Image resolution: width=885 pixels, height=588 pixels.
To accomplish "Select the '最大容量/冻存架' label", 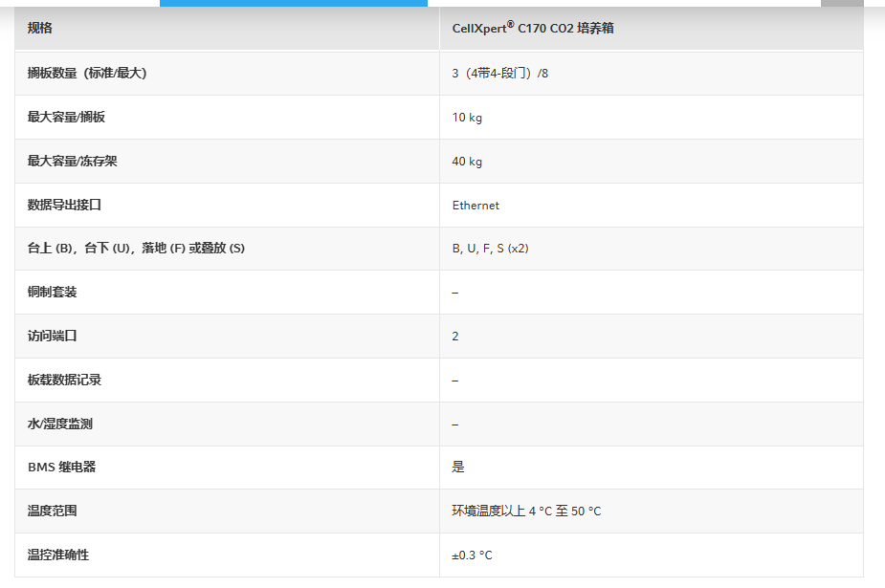I will 73,161.
